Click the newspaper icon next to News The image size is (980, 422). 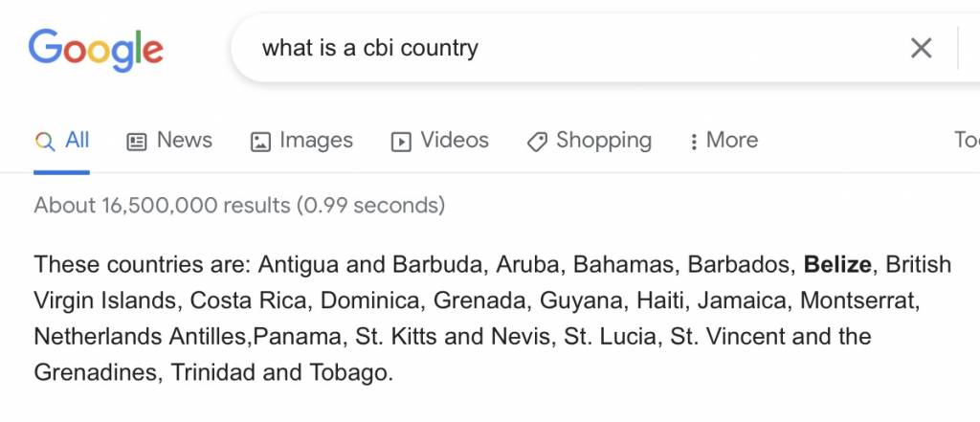point(137,142)
